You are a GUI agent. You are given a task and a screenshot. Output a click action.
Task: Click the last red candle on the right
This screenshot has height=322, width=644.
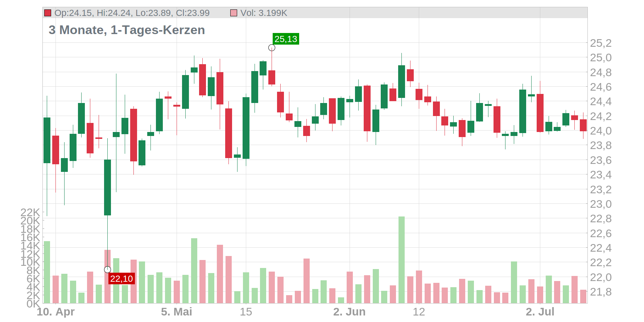583,125
